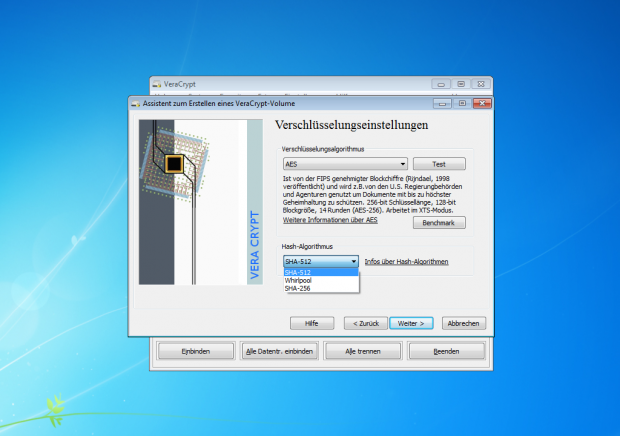
Task: Follow the 'Infos über Hash-Algorithmen' link
Action: point(406,261)
